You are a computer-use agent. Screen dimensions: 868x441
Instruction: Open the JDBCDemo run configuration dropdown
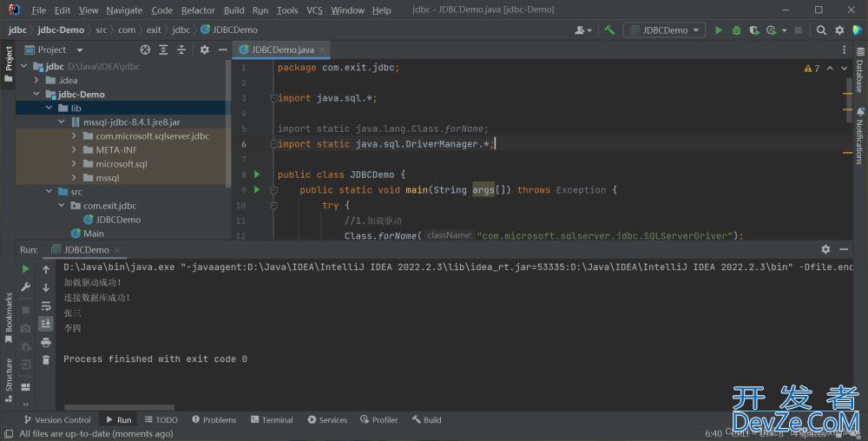tap(664, 30)
